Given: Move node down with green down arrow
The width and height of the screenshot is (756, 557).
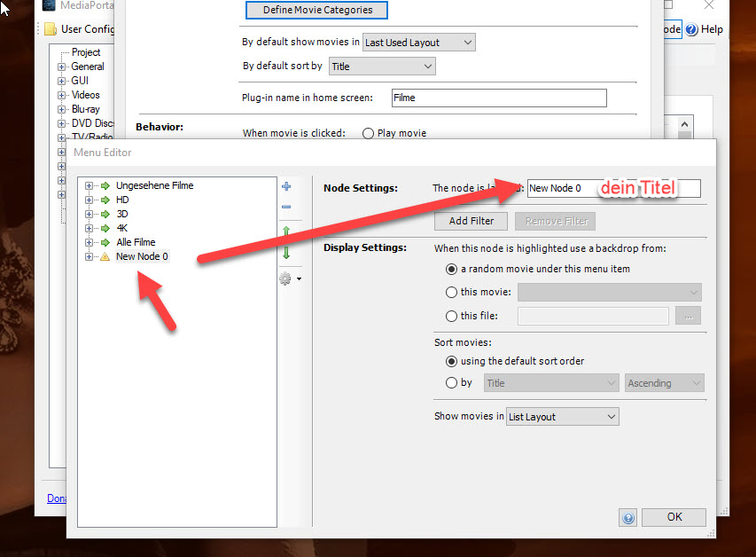Looking at the screenshot, I should (286, 253).
